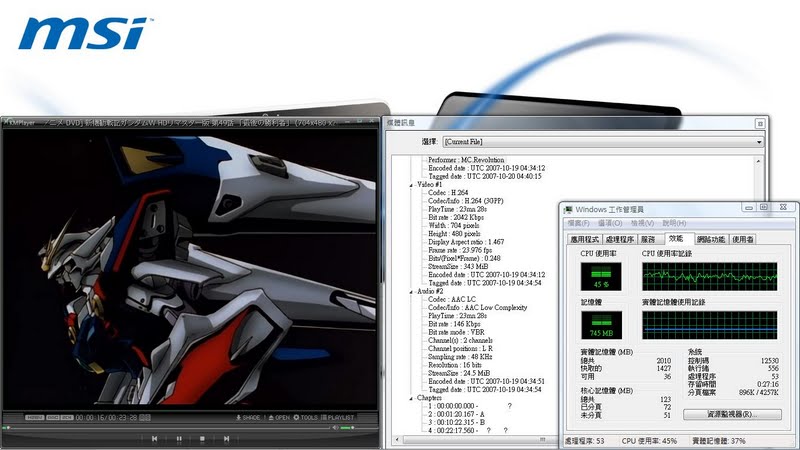Viewport: 800px width, 450px height.
Task: Click the Windows Task Manager title icon
Action: (x=568, y=210)
